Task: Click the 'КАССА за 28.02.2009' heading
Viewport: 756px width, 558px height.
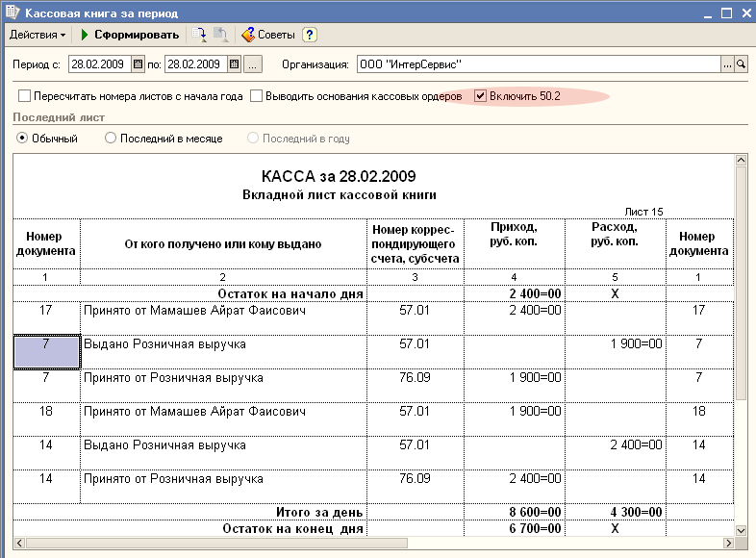Action: [x=339, y=176]
